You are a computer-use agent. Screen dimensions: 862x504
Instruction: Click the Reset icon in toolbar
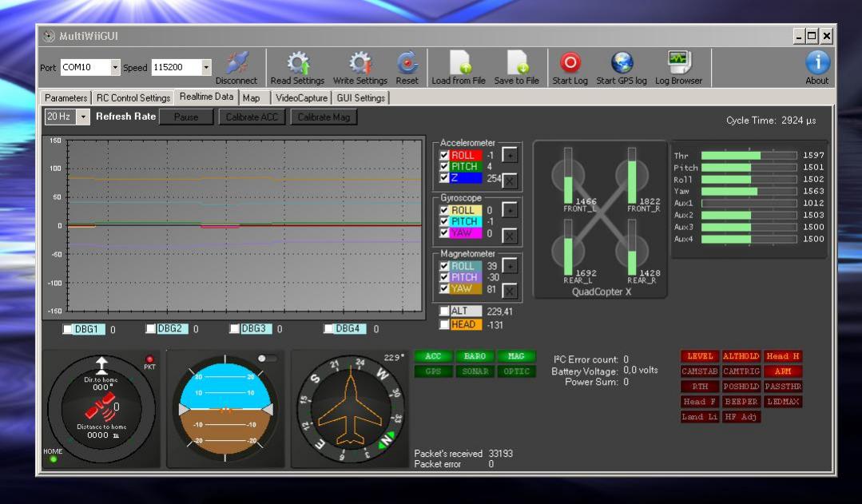[x=407, y=62]
